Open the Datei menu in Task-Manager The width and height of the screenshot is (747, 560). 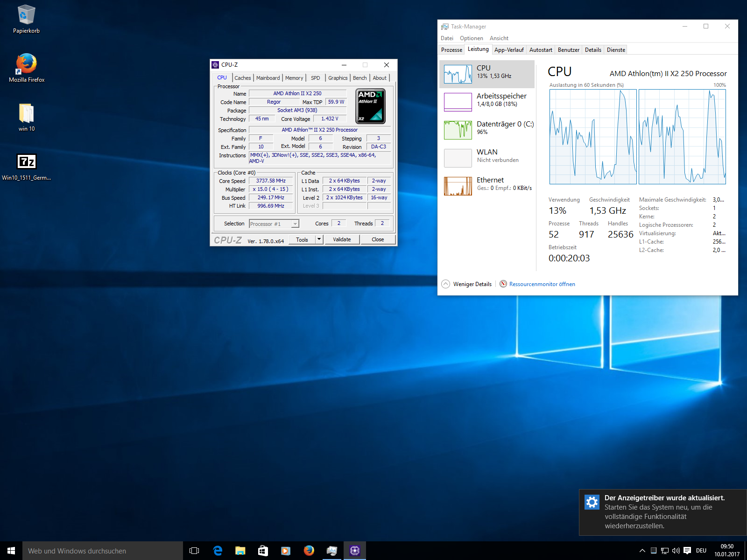pos(447,38)
